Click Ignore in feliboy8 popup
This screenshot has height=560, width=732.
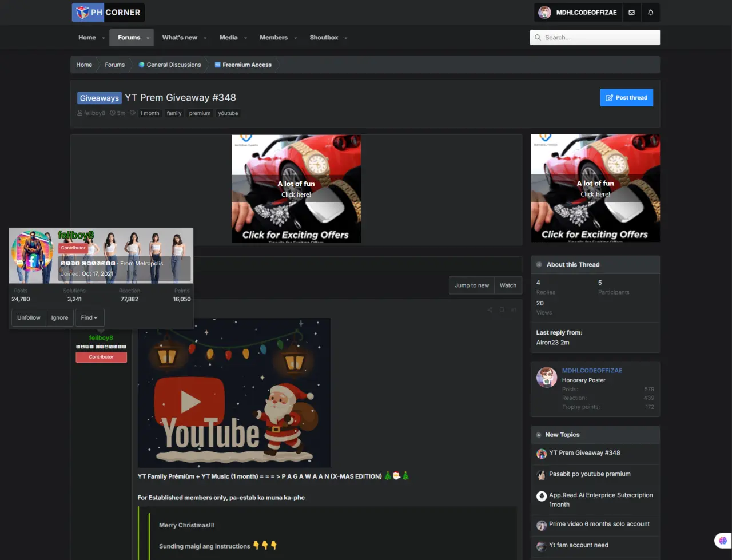59,318
